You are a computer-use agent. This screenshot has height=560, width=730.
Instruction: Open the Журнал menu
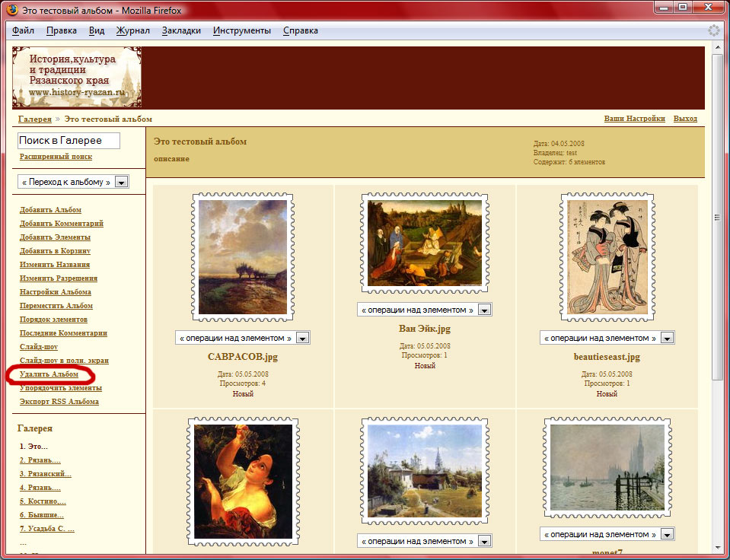click(133, 30)
